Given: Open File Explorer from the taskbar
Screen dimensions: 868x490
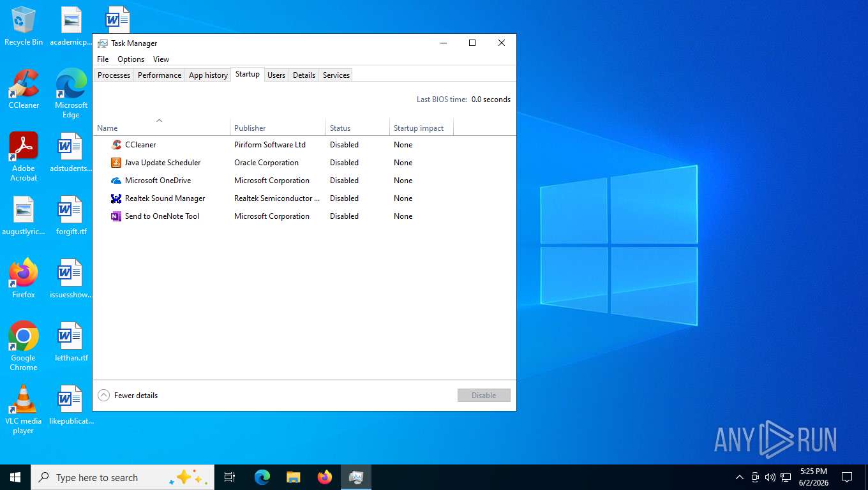Looking at the screenshot, I should (x=293, y=477).
